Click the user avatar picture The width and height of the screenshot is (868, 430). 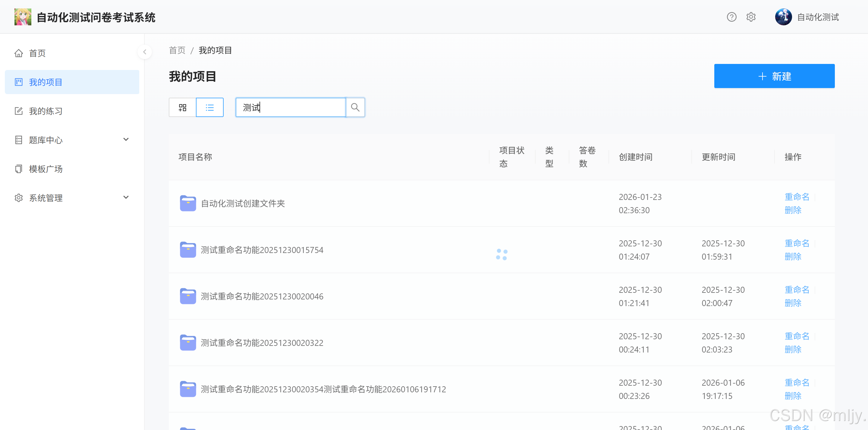tap(783, 17)
